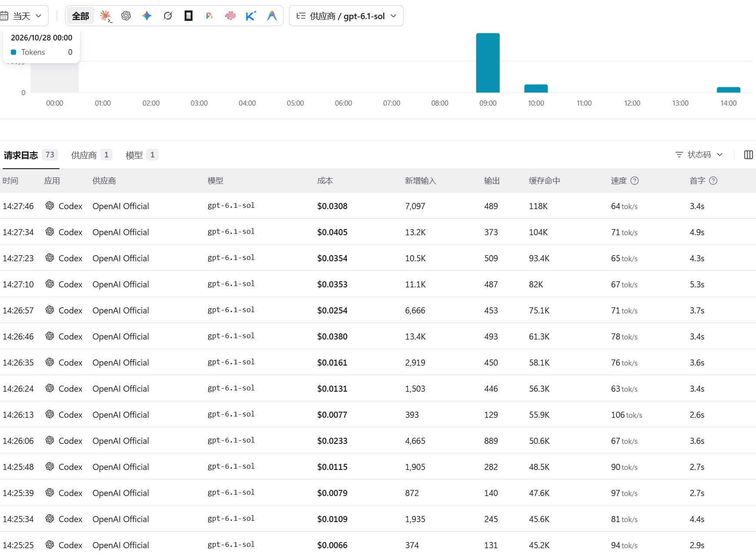Click the 成本 column header
The width and height of the screenshot is (756, 556).
pos(325,181)
